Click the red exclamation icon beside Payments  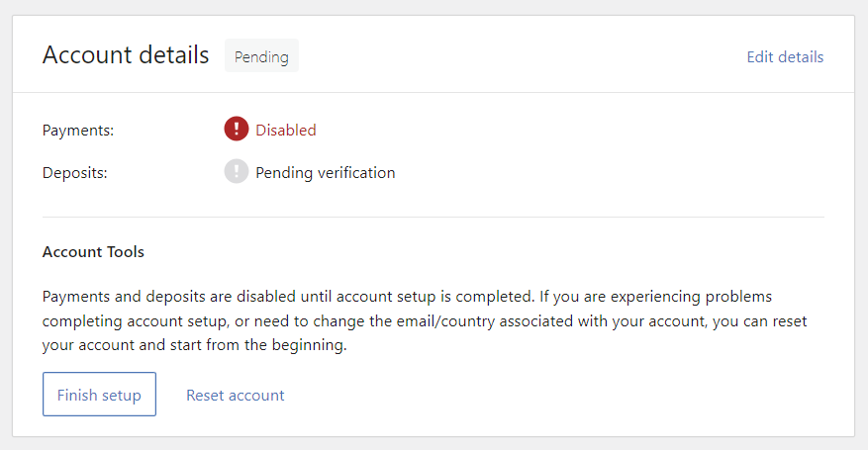click(x=236, y=130)
